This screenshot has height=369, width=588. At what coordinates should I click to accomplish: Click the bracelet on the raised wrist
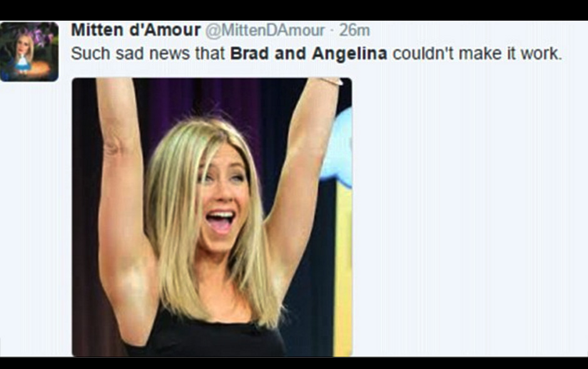[x=330, y=81]
